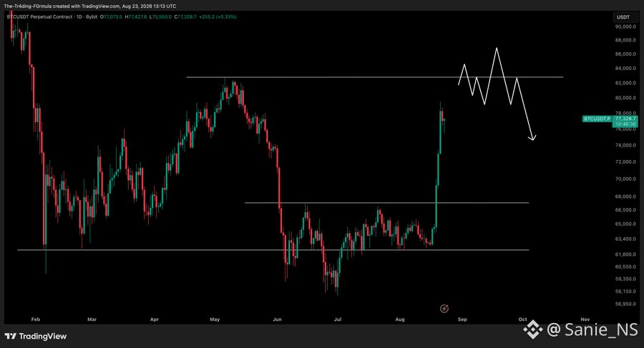Click the Feb label on time axis
644x348 pixels.
[x=36, y=319]
